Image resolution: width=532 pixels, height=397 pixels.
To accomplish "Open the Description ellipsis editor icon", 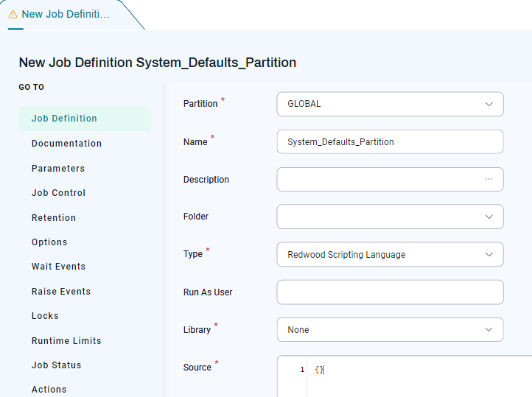I will coord(488,179).
